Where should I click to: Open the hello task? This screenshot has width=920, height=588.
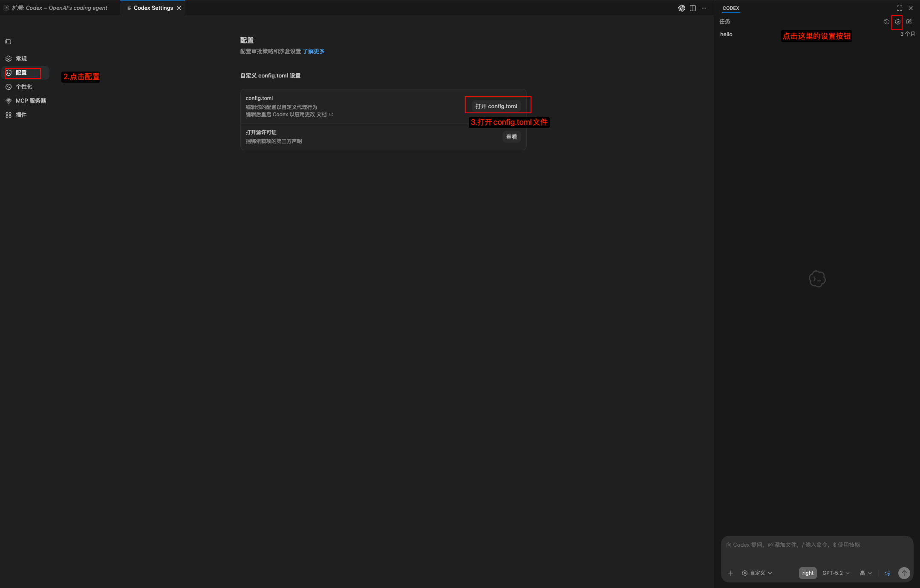click(817, 34)
